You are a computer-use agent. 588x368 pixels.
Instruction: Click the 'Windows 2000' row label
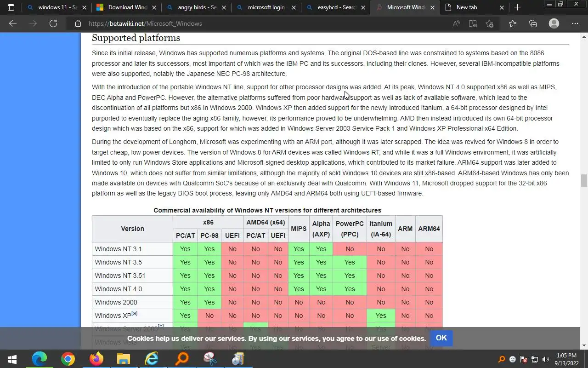[x=116, y=302]
